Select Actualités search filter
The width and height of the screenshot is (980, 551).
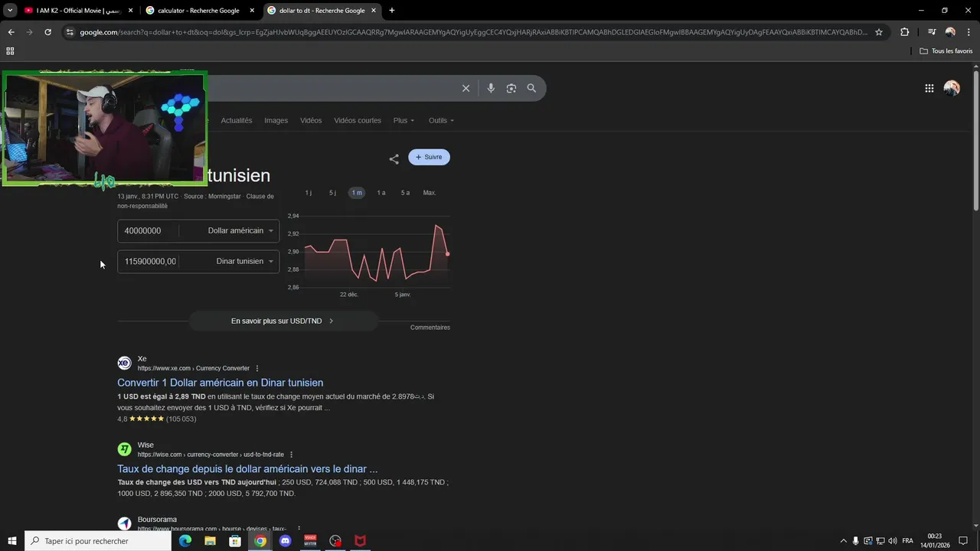coord(237,121)
